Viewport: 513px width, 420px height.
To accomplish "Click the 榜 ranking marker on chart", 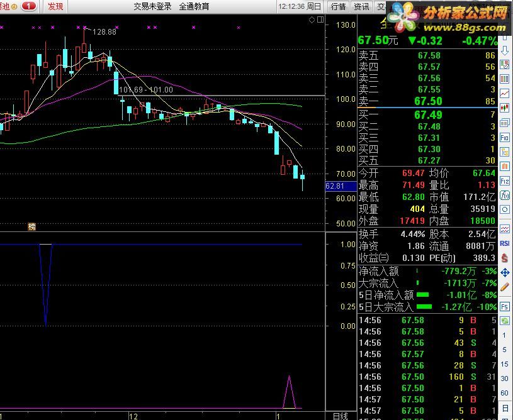I will (x=31, y=226).
